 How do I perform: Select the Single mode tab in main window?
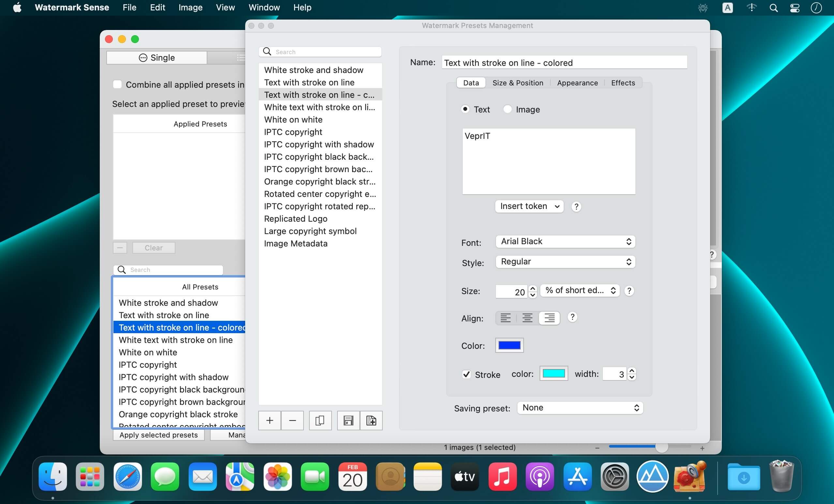pyautogui.click(x=157, y=58)
